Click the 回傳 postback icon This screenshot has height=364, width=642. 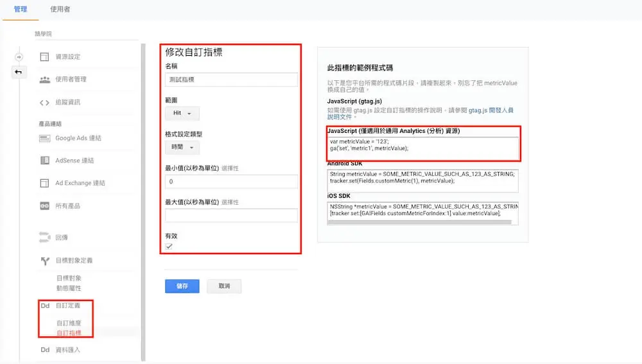(44, 237)
